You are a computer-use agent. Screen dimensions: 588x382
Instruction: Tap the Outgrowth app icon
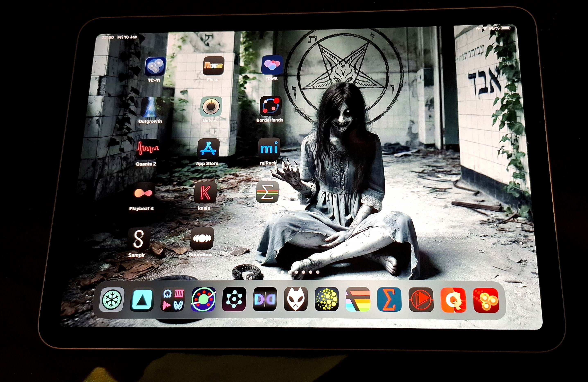(x=151, y=107)
